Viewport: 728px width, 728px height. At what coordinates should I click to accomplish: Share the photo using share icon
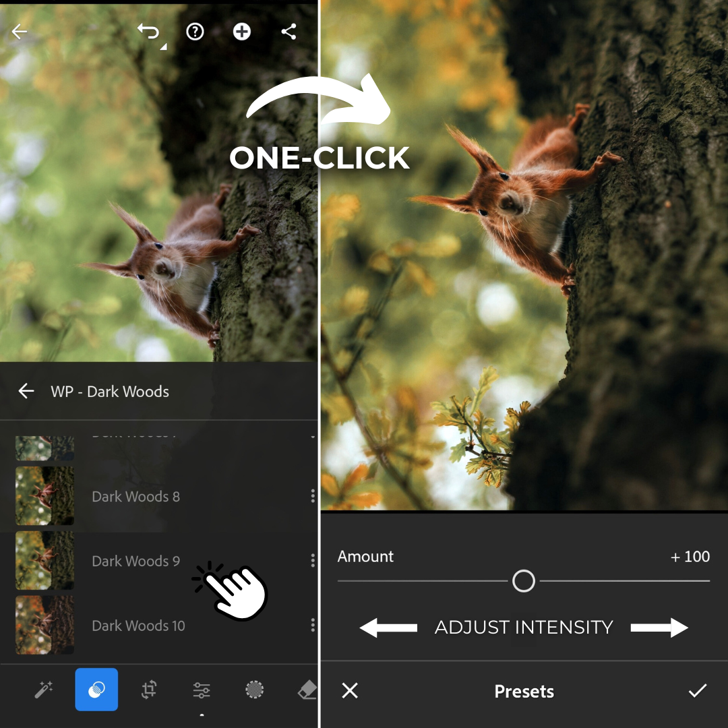point(289,32)
